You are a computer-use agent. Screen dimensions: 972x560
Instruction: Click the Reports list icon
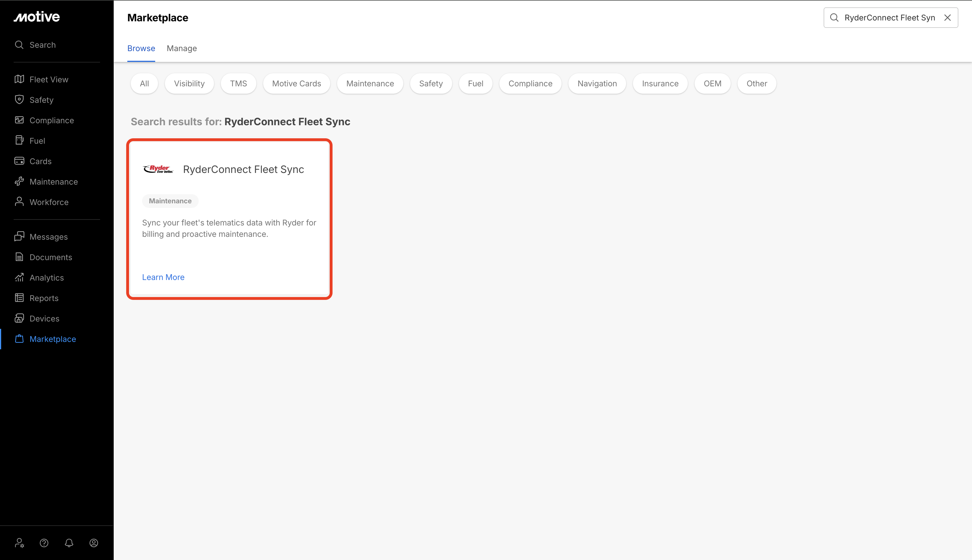[x=19, y=298]
